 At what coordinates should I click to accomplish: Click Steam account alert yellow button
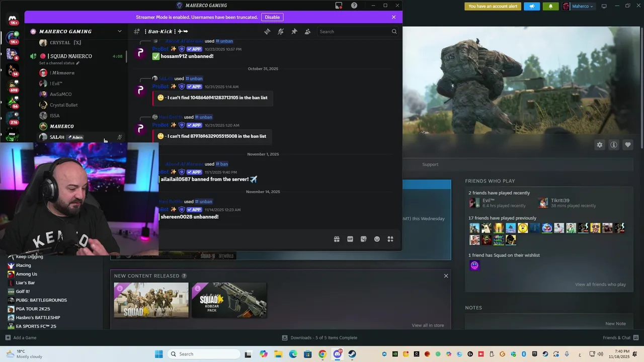coord(493,7)
